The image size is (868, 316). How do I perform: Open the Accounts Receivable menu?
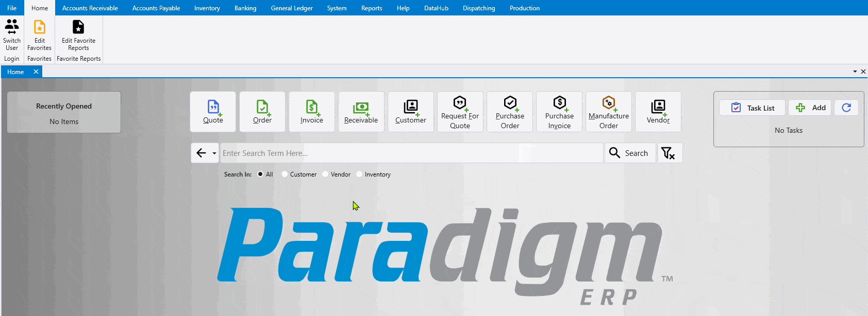pyautogui.click(x=90, y=8)
